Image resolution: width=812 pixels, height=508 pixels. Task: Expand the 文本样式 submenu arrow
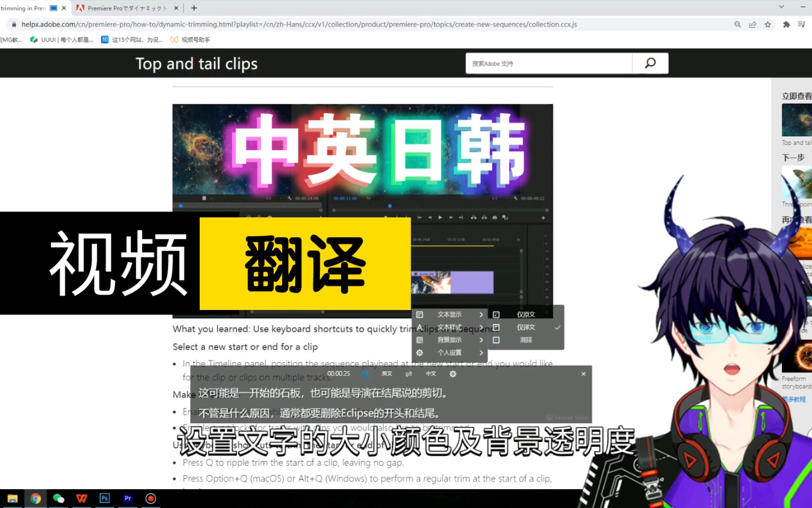tap(481, 327)
